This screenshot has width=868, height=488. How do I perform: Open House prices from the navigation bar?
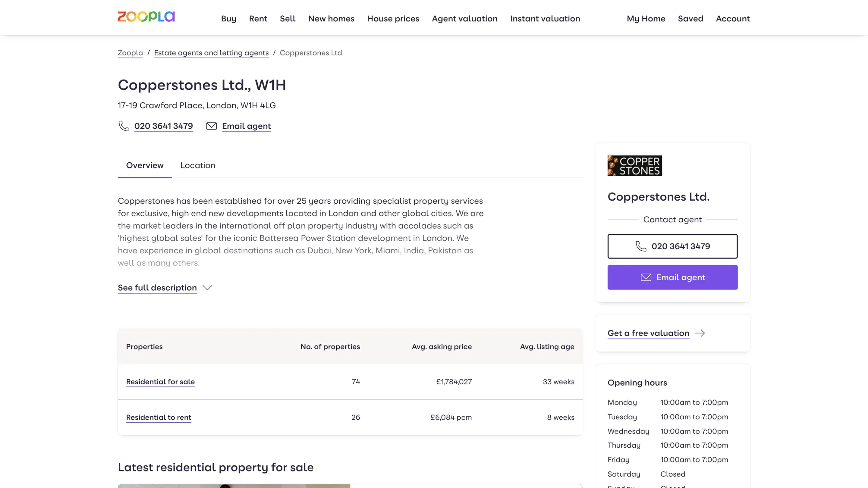[393, 18]
